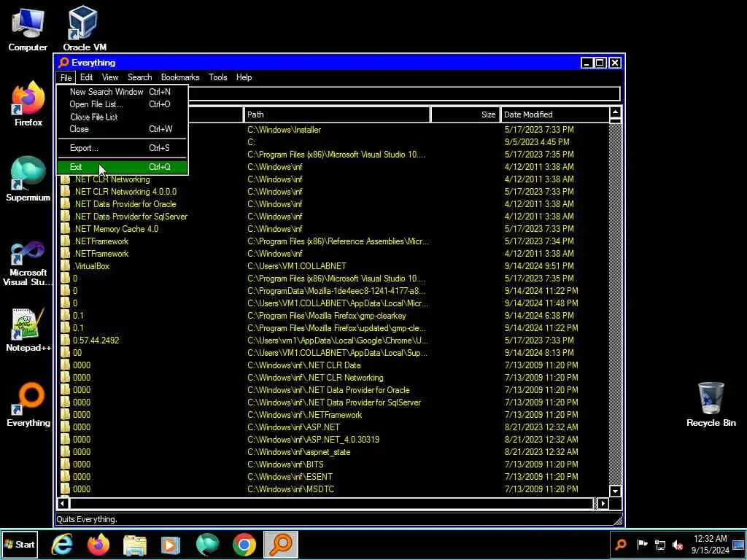Open the View menu

(x=110, y=77)
